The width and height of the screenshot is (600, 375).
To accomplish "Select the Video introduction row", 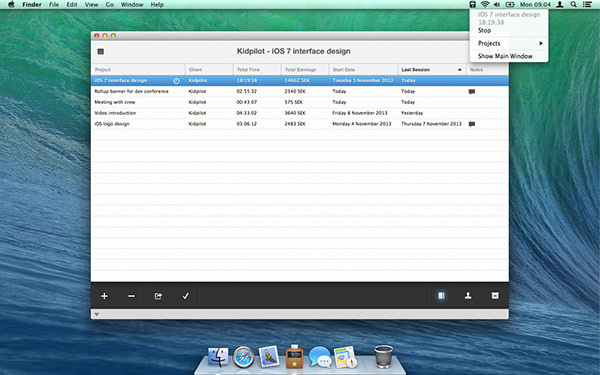I will [x=300, y=113].
